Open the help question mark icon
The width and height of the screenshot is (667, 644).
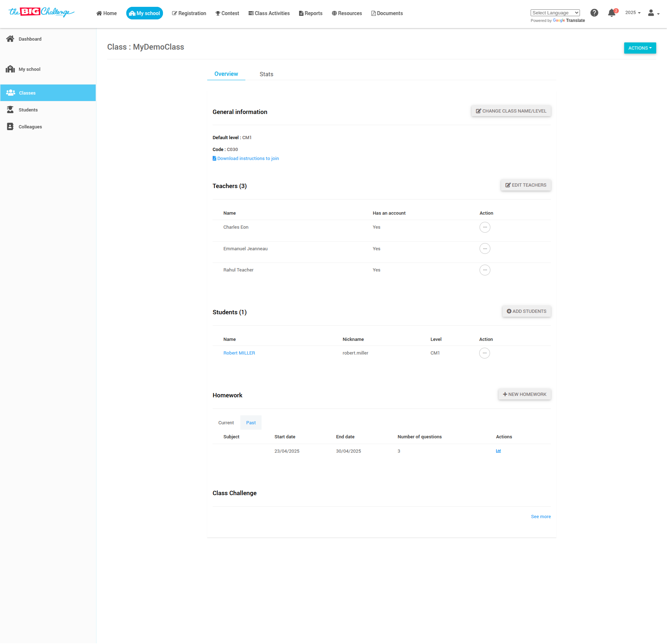pyautogui.click(x=594, y=13)
